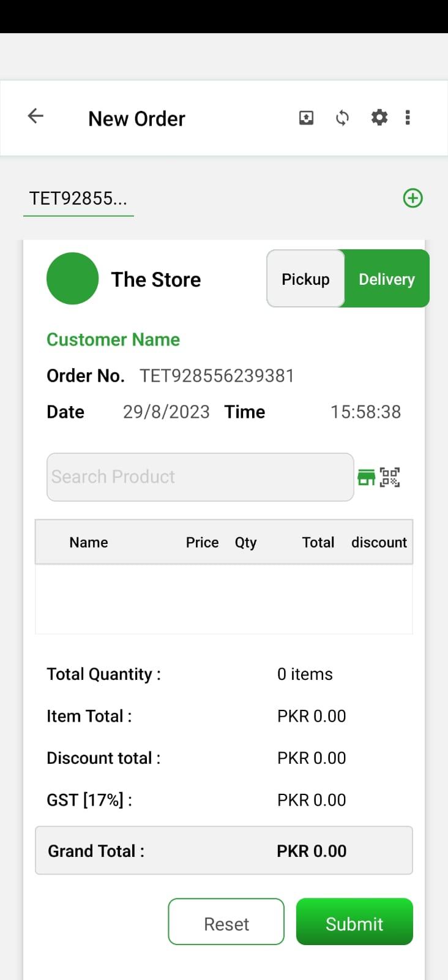
Task: Tap the green store avatar circle
Action: (72, 279)
